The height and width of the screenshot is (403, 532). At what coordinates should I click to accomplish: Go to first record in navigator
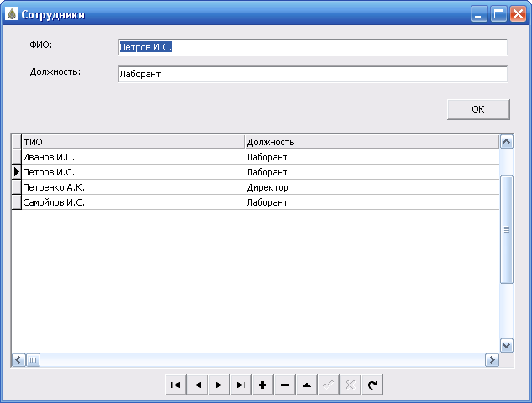tap(175, 385)
